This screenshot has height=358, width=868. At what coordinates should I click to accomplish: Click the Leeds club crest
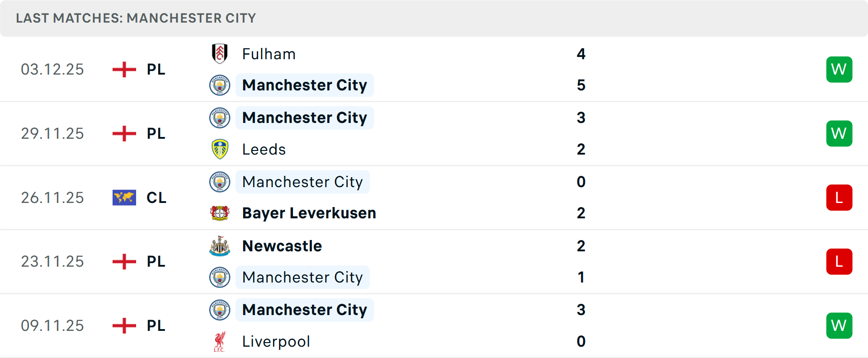[x=220, y=149]
